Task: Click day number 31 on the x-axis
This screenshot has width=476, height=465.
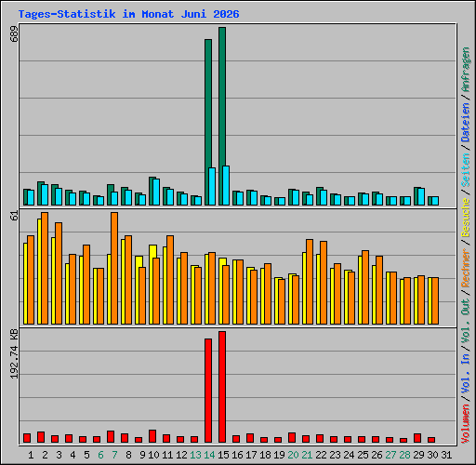Action: click(x=446, y=455)
